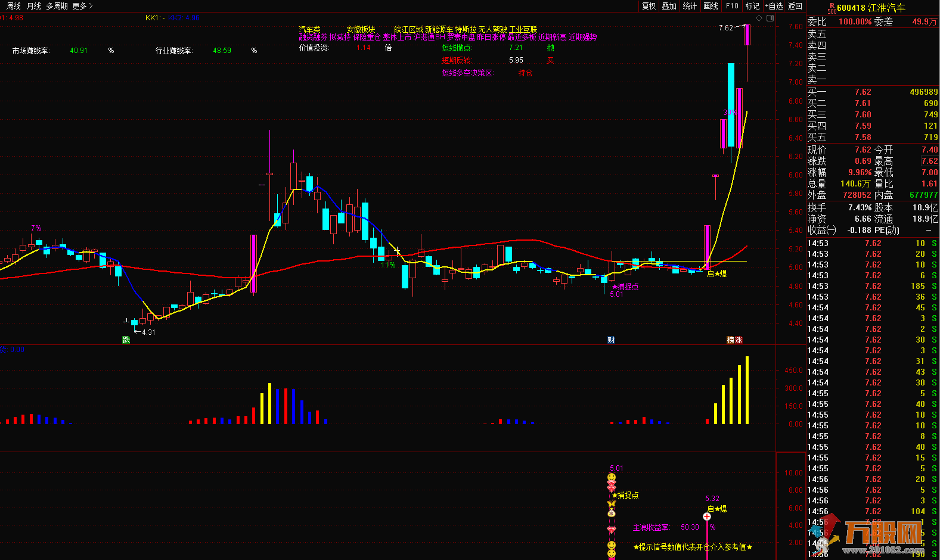Open the 无人驾驶 concept tag
This screenshot has width=940, height=560.
(x=493, y=29)
